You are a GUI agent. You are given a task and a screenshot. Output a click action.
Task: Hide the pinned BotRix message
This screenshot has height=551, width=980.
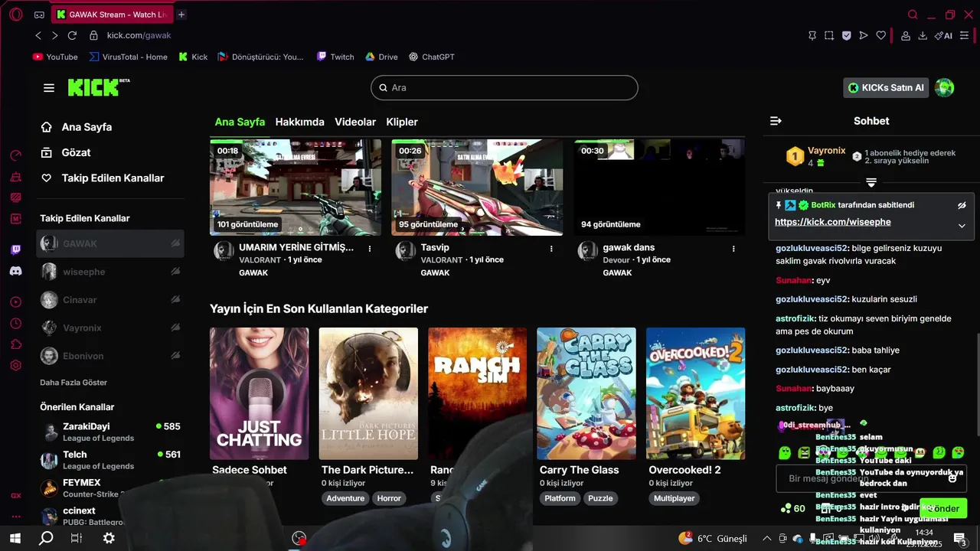click(x=962, y=205)
